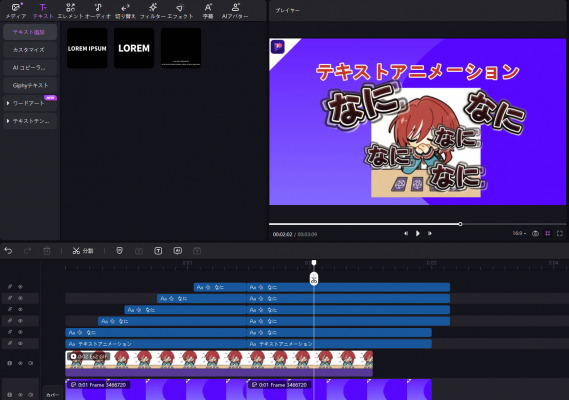The image size is (569, 400).
Task: Click the プレイヤー player panel title
Action: click(x=287, y=11)
